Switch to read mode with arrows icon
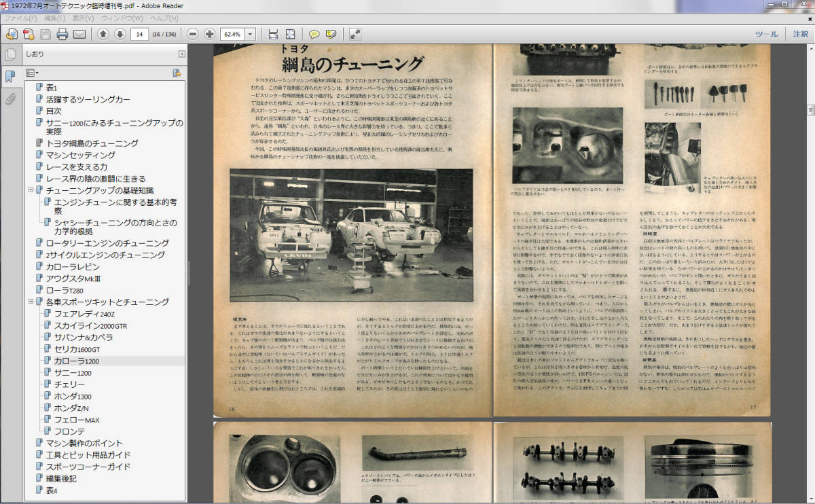Viewport: 815px width, 504px height. coord(355,34)
